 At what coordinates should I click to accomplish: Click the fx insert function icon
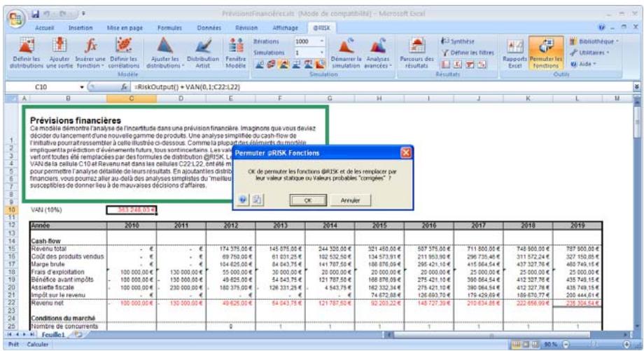click(x=124, y=87)
